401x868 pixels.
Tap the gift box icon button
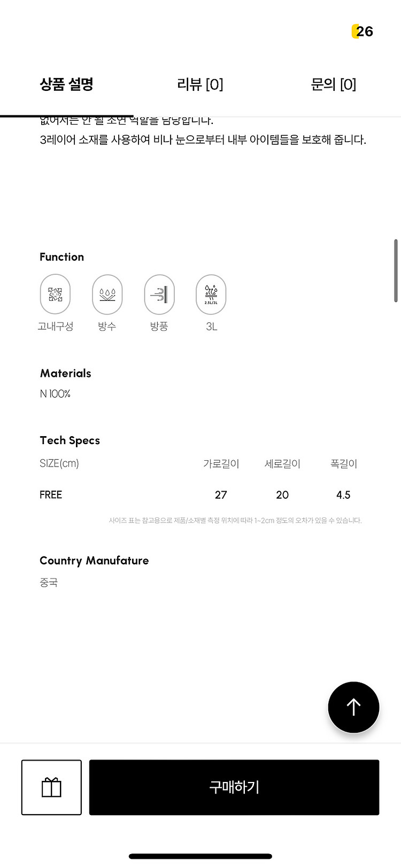(x=51, y=787)
